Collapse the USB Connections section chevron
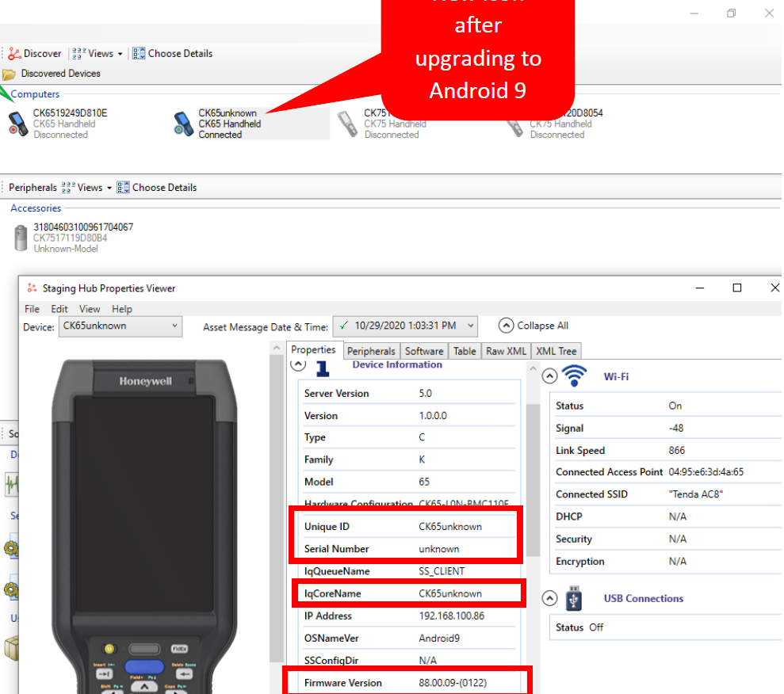The width and height of the screenshot is (784, 694). [549, 598]
